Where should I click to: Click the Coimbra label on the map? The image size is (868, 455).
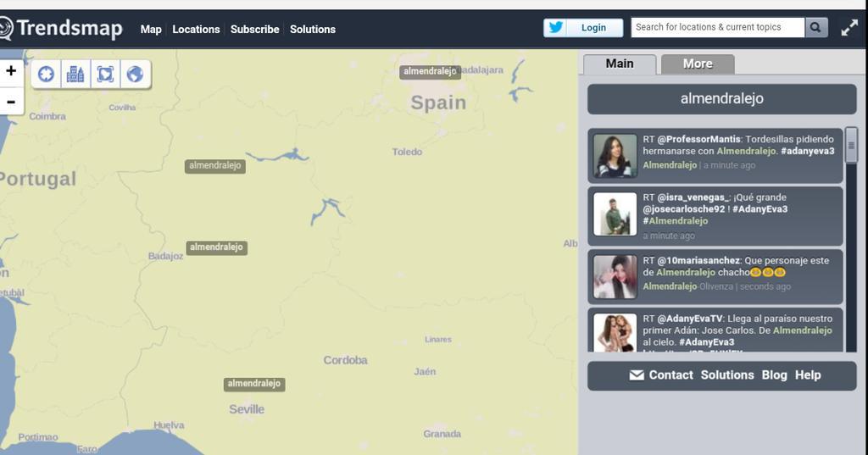coord(47,116)
